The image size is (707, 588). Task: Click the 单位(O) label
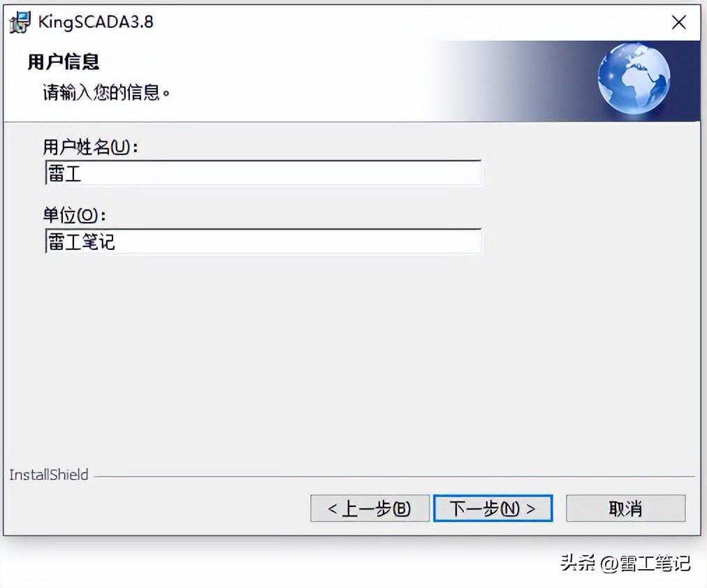74,215
